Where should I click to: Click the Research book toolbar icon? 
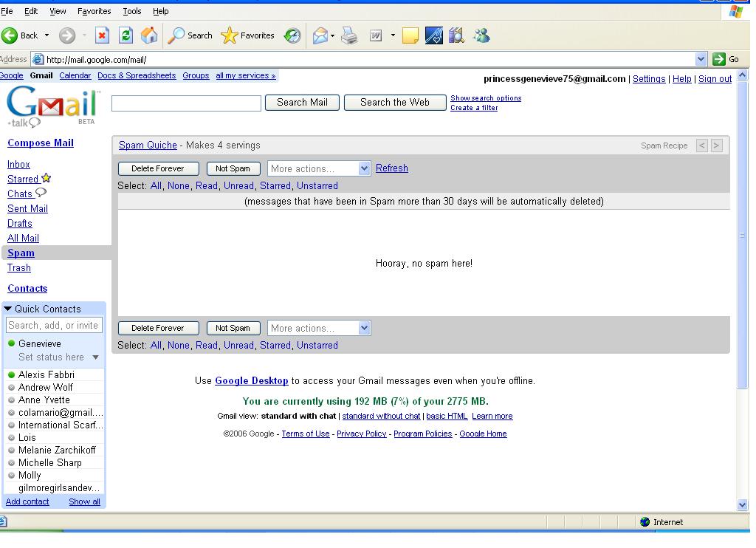(x=456, y=35)
